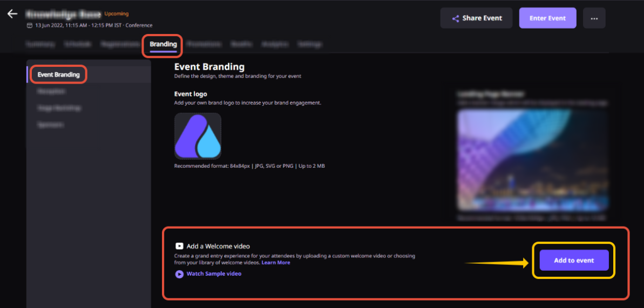Image resolution: width=644 pixels, height=308 pixels.
Task: Open the Watch Sample video link
Action: 214,273
